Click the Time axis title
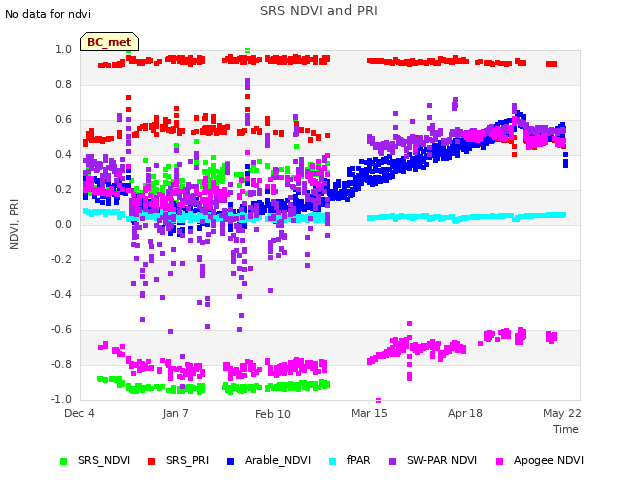 [x=566, y=429]
